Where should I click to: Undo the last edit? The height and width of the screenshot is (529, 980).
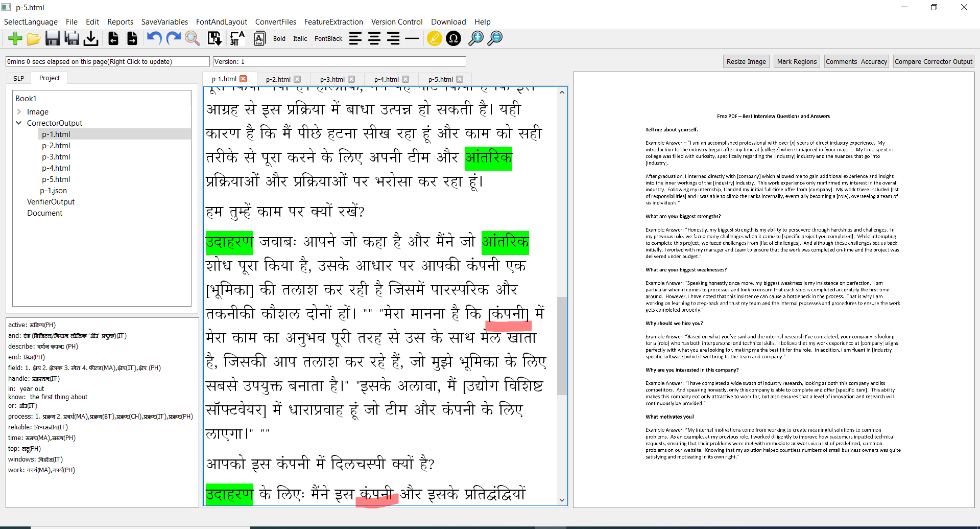153,38
